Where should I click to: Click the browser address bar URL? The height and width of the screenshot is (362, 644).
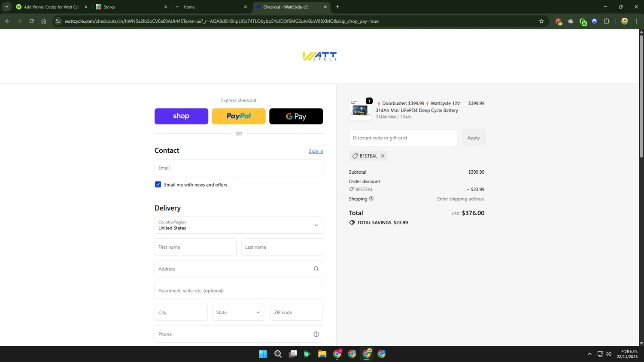(x=222, y=21)
